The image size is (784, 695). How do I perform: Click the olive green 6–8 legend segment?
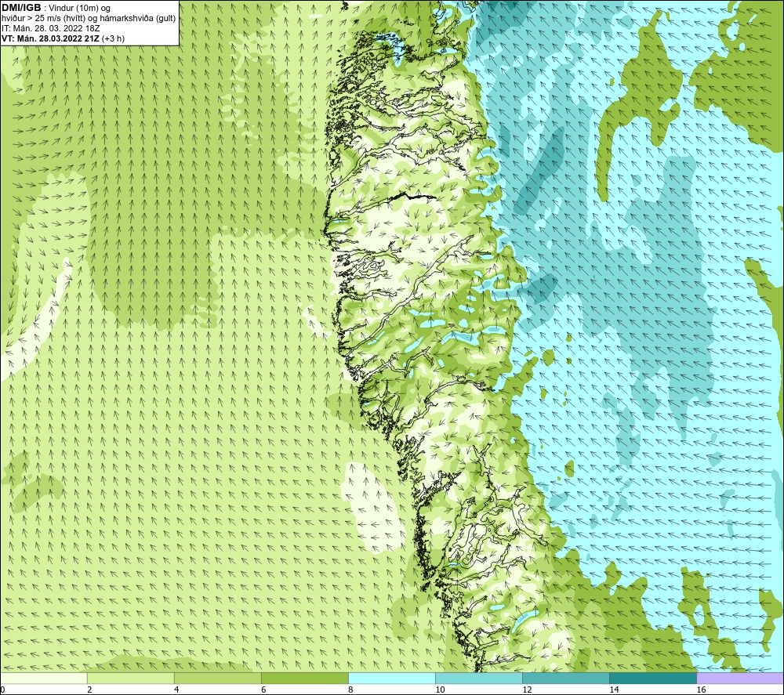click(x=305, y=678)
